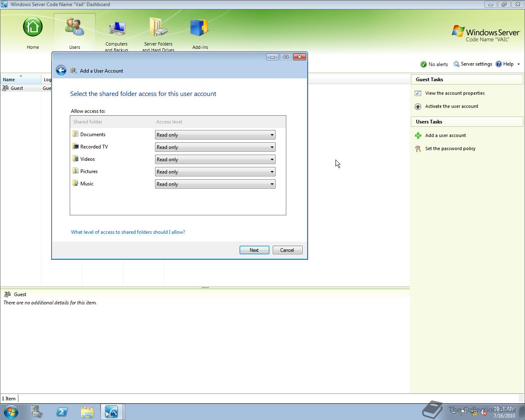Click the Pictures folder label
This screenshot has height=420, width=525.
pyautogui.click(x=89, y=171)
